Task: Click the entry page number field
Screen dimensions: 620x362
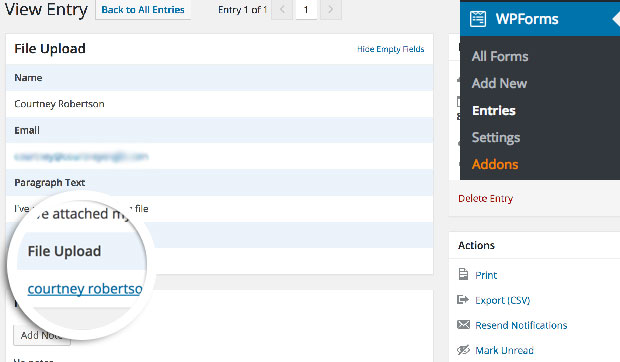Action: 306,9
